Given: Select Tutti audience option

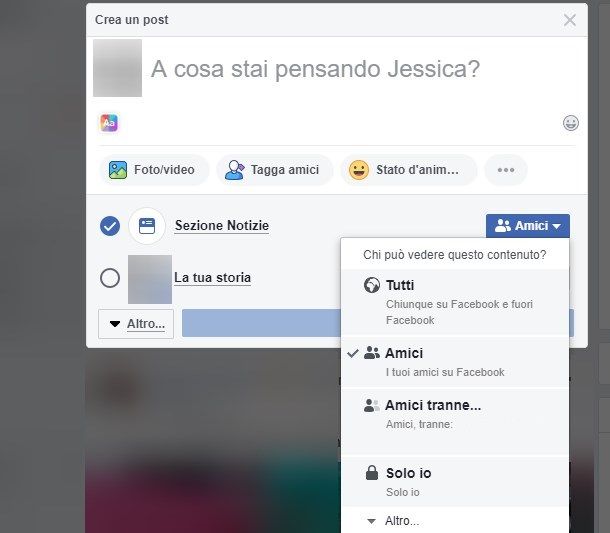Looking at the screenshot, I should [x=455, y=302].
